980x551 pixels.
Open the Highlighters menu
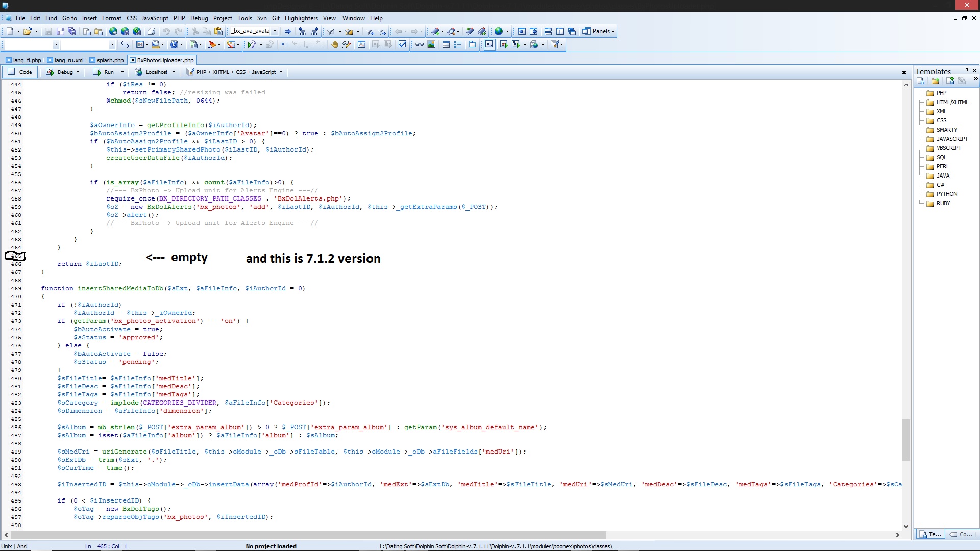click(x=301, y=18)
